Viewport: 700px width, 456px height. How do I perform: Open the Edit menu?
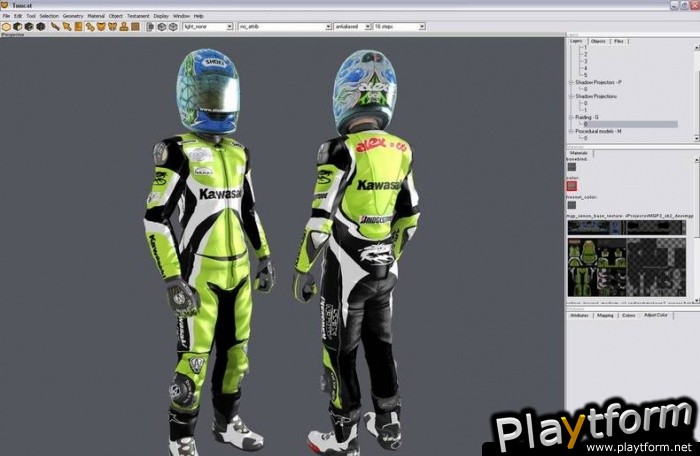[18, 16]
